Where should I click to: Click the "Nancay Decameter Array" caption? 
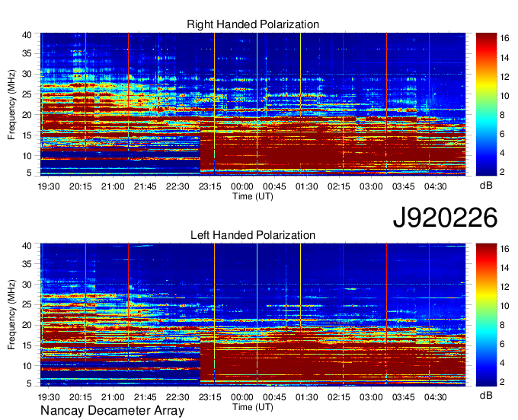112,411
